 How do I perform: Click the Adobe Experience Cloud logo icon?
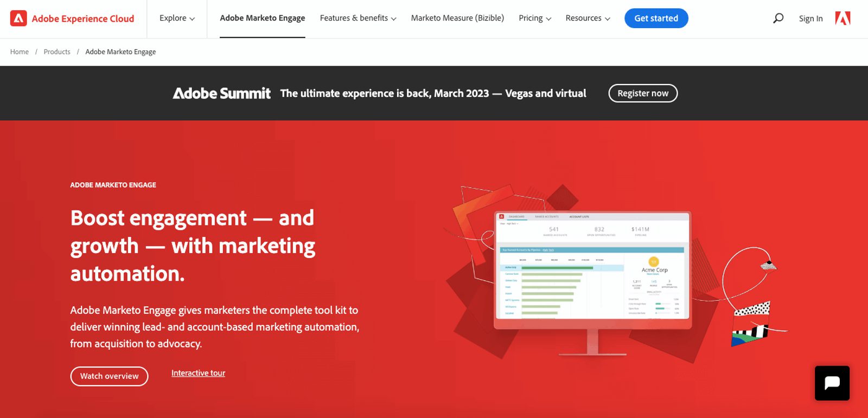click(18, 18)
